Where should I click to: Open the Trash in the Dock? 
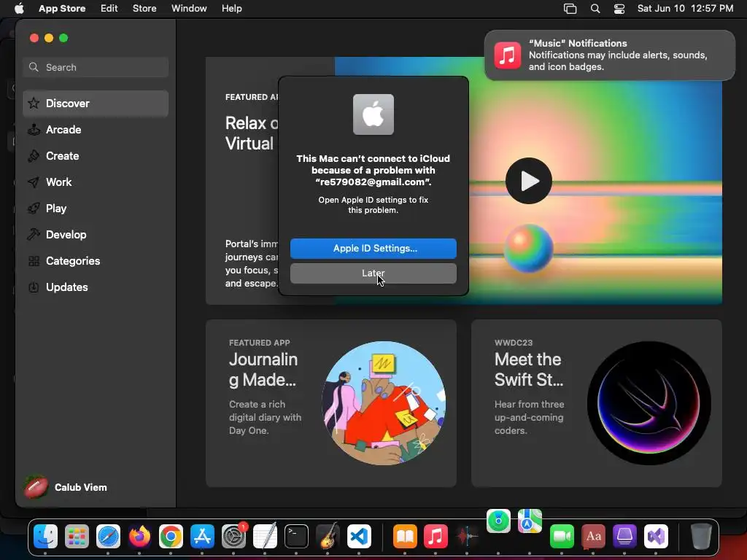coord(701,536)
